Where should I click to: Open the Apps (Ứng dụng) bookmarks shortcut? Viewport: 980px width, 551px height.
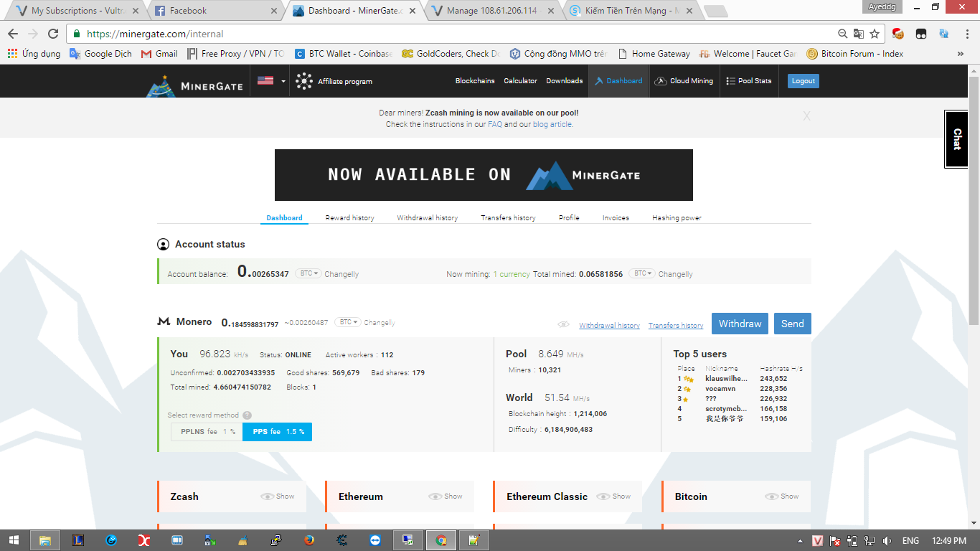coord(34,54)
